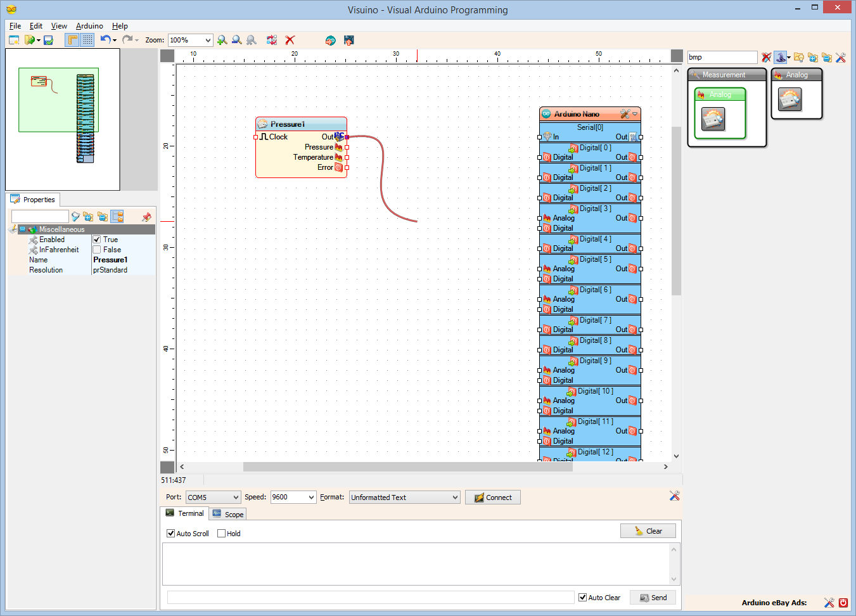Click the arrange components toolbar icon
The width and height of the screenshot is (856, 616).
point(272,40)
